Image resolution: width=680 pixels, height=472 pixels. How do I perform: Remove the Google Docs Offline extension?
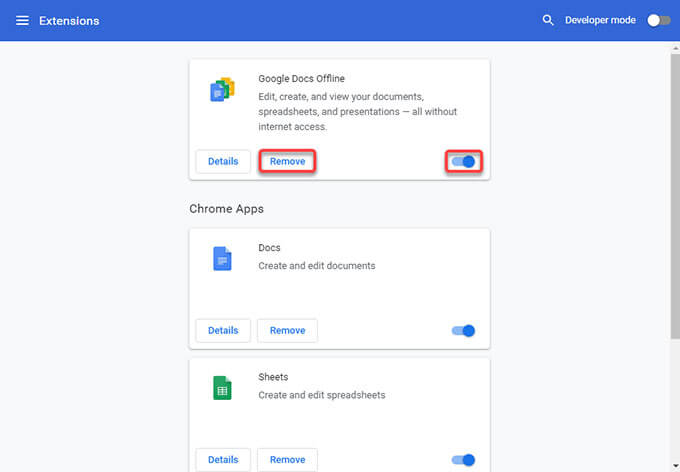coord(288,161)
